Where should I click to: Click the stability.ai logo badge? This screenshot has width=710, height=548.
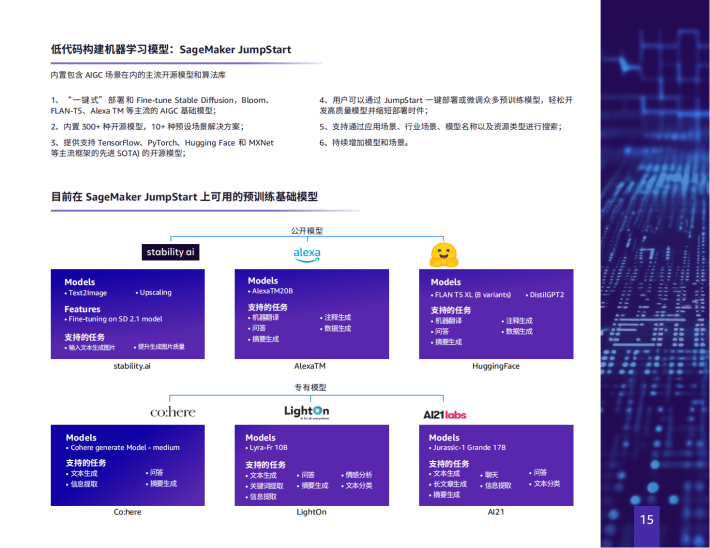pos(170,252)
